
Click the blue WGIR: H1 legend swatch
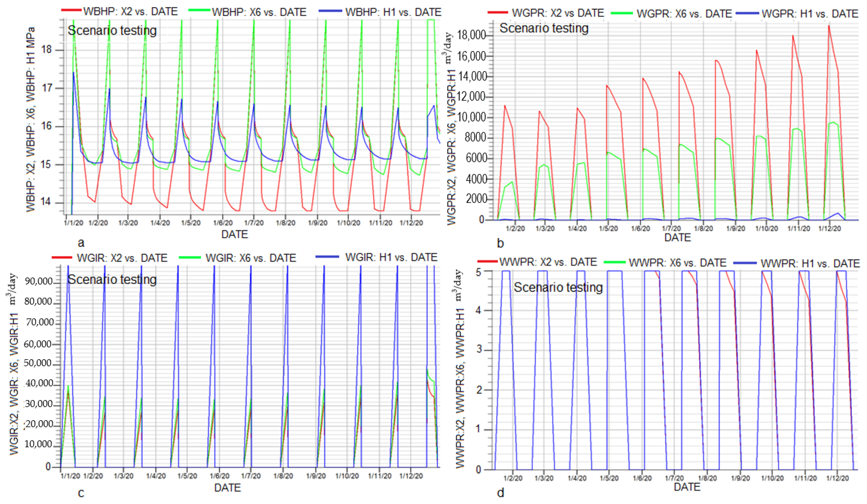click(327, 257)
